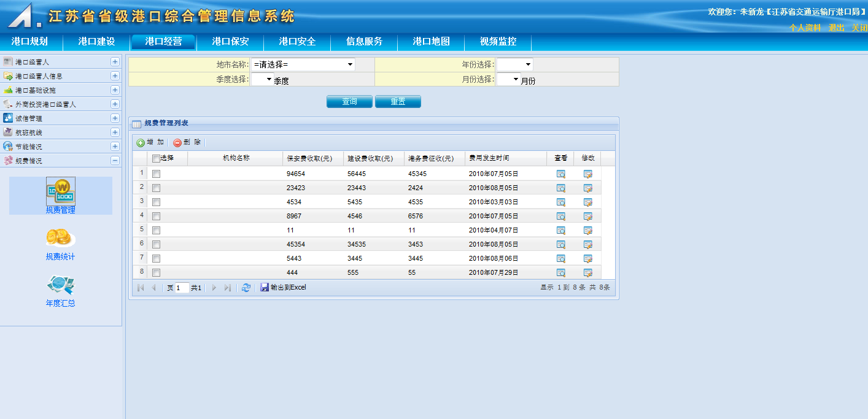Image resolution: width=868 pixels, height=419 pixels.
Task: View details of row 1 record
Action: tap(560, 174)
